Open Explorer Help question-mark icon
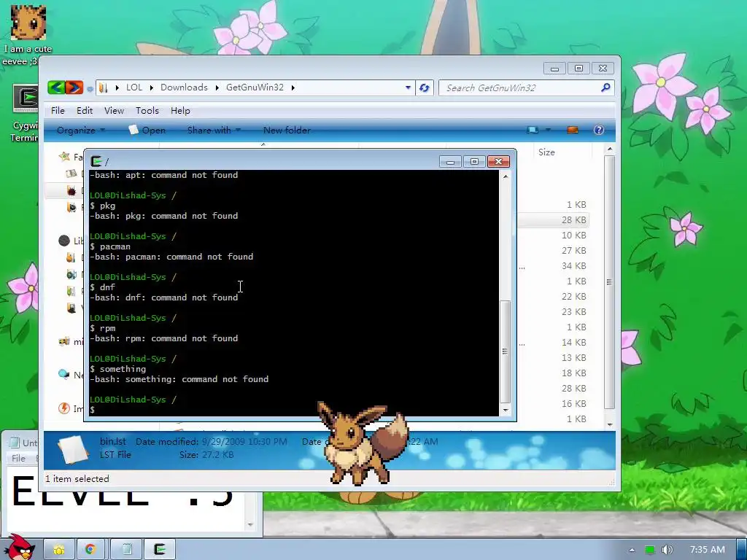 tap(599, 130)
